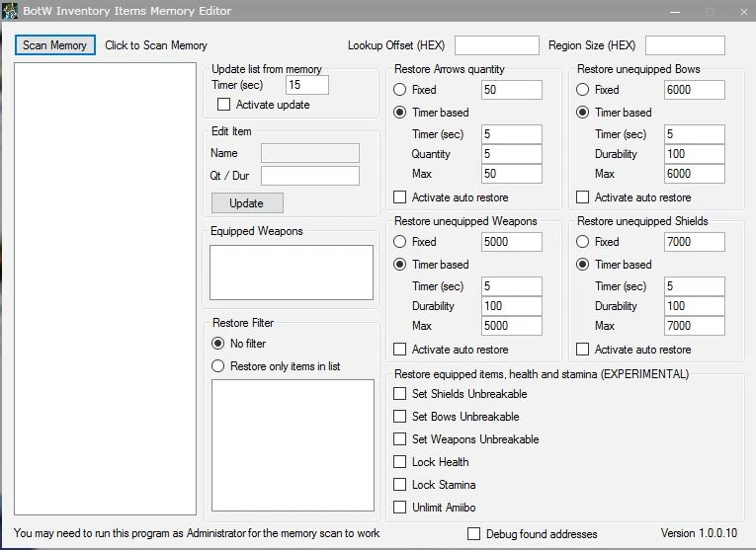Click the Bows Durability field
The height and width of the screenshot is (550, 756).
click(695, 154)
